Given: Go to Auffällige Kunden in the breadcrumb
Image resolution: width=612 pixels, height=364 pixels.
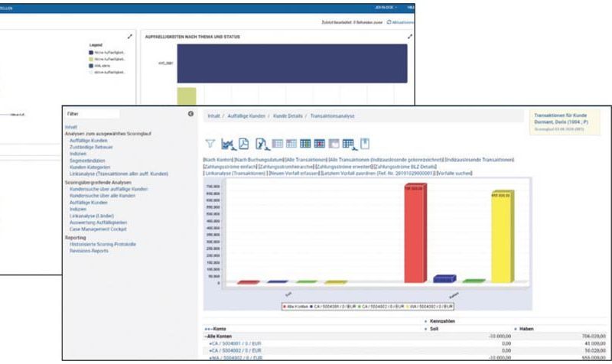Looking at the screenshot, I should point(246,116).
